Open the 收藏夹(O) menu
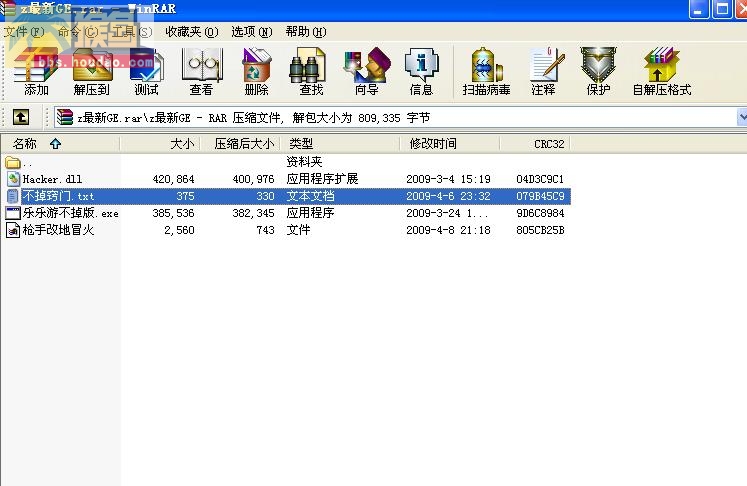Screen dimensions: 747x486 click(192, 31)
